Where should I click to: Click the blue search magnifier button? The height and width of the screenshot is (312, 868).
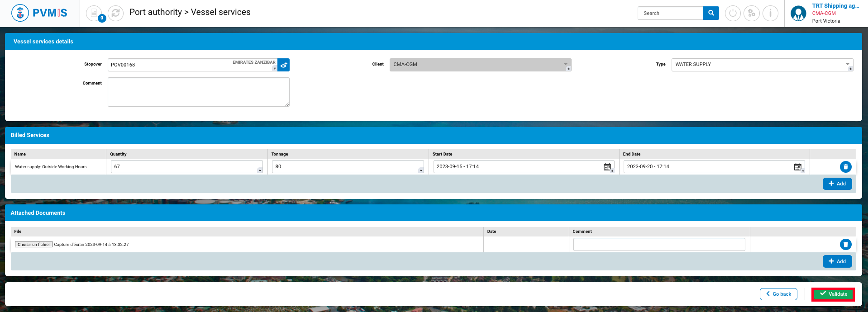[711, 13]
